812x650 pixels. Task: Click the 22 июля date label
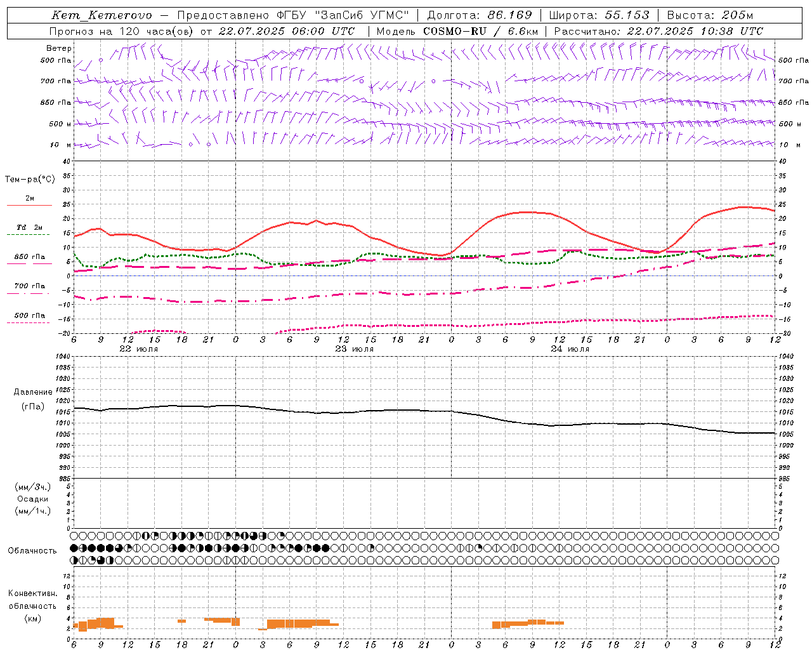click(139, 349)
